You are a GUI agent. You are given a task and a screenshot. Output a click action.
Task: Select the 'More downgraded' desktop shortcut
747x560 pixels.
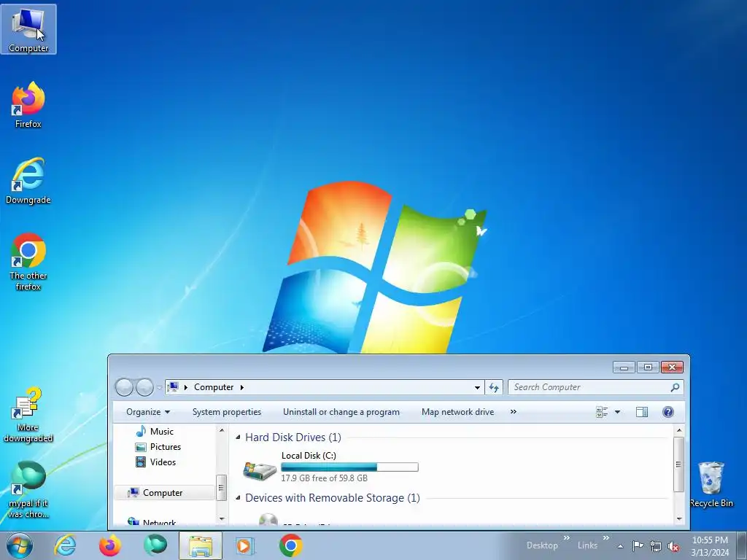coord(28,414)
